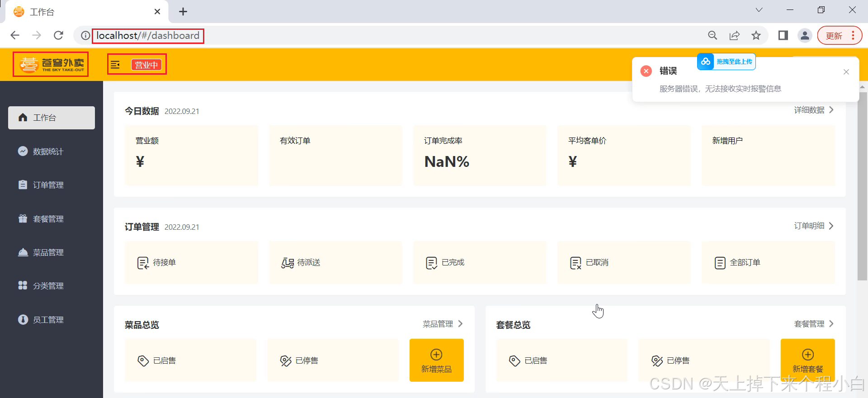Screen dimensions: 868x398
Task: Reload the page with browser refresh
Action: pos(58,35)
